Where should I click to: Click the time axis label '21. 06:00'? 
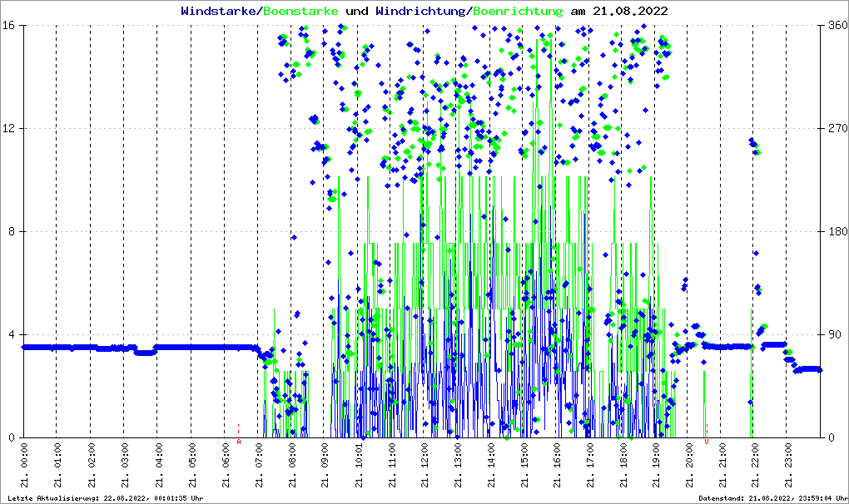[x=225, y=465]
